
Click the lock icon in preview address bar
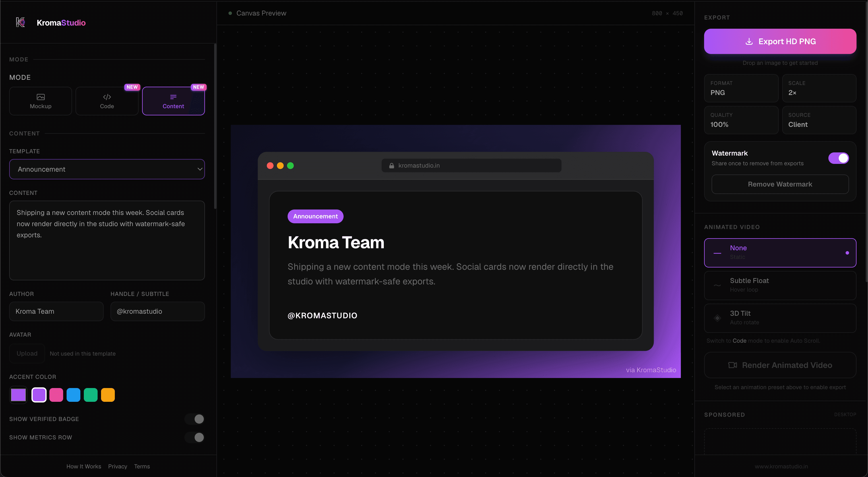[x=392, y=165]
